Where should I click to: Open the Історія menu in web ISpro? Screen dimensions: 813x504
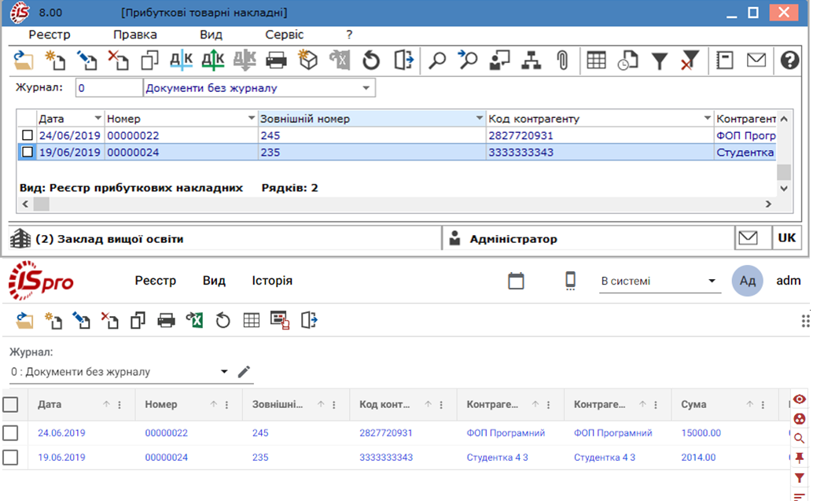pos(272,281)
